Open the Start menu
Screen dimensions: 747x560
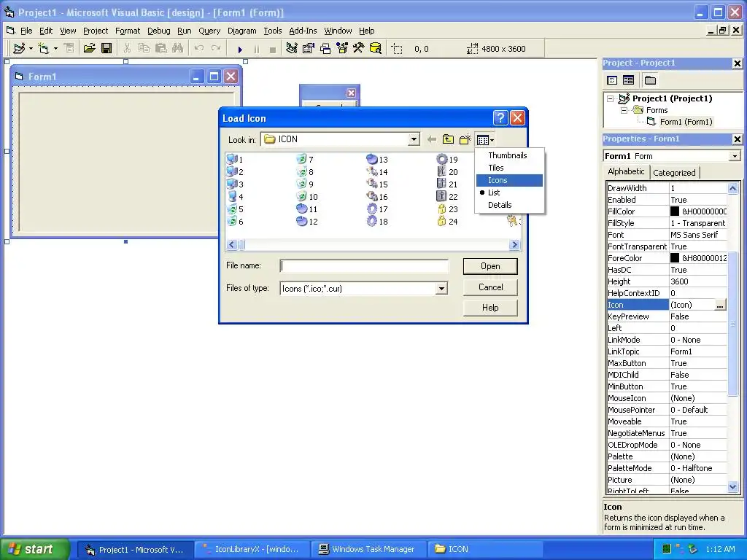tap(35, 549)
